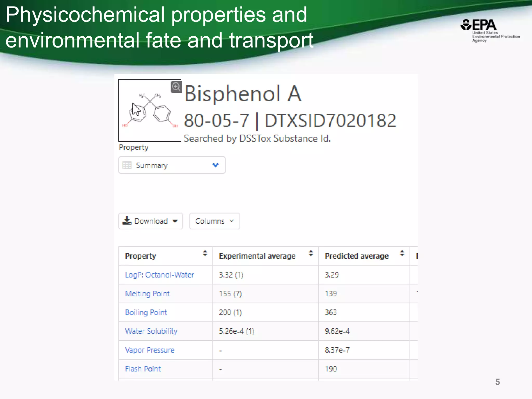Click the Bisphenol A chemical name heading
The width and height of the screenshot is (532, 399).
[243, 94]
